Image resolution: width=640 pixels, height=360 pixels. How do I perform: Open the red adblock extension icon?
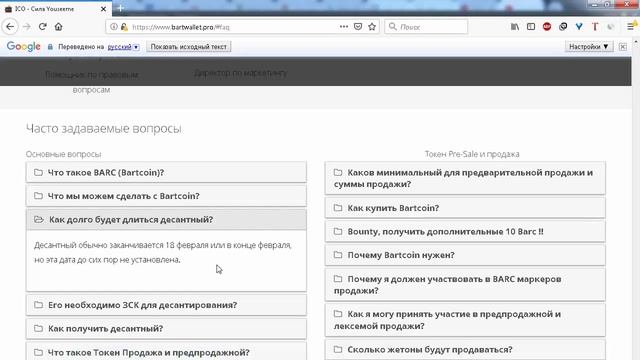pyautogui.click(x=547, y=27)
